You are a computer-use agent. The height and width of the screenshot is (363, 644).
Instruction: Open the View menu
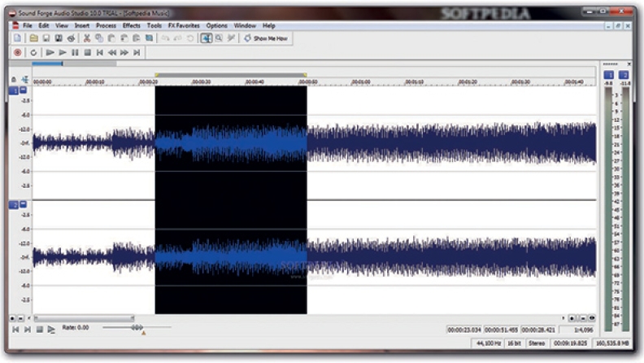click(x=62, y=25)
